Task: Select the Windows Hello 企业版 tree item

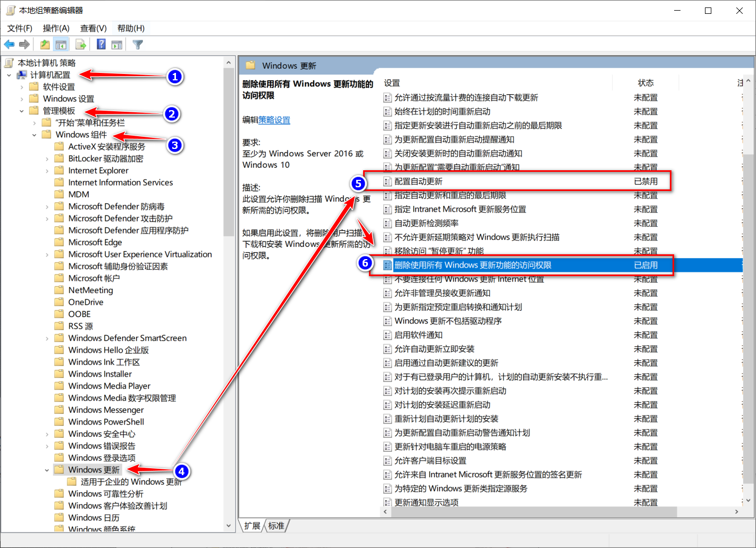Action: click(x=108, y=350)
